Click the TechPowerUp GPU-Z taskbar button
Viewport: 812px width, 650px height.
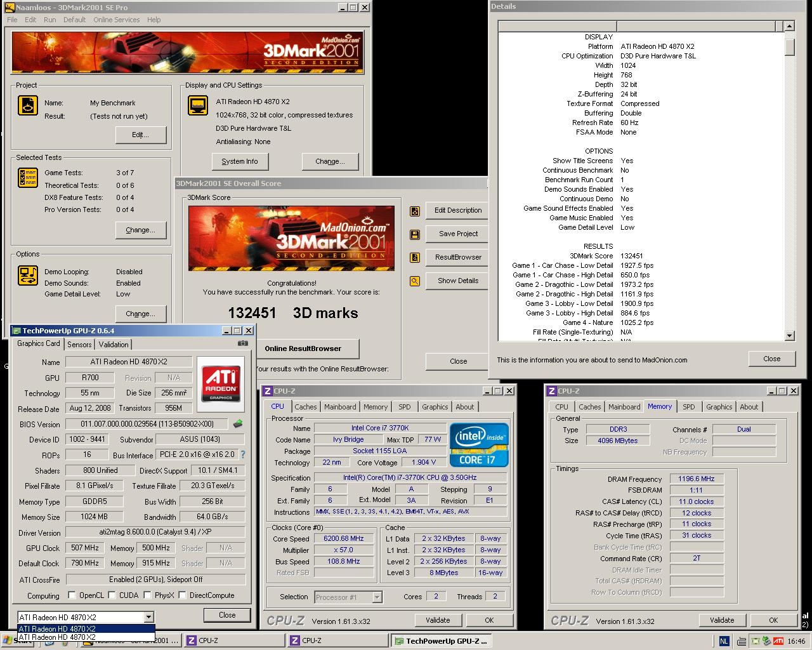click(x=440, y=641)
